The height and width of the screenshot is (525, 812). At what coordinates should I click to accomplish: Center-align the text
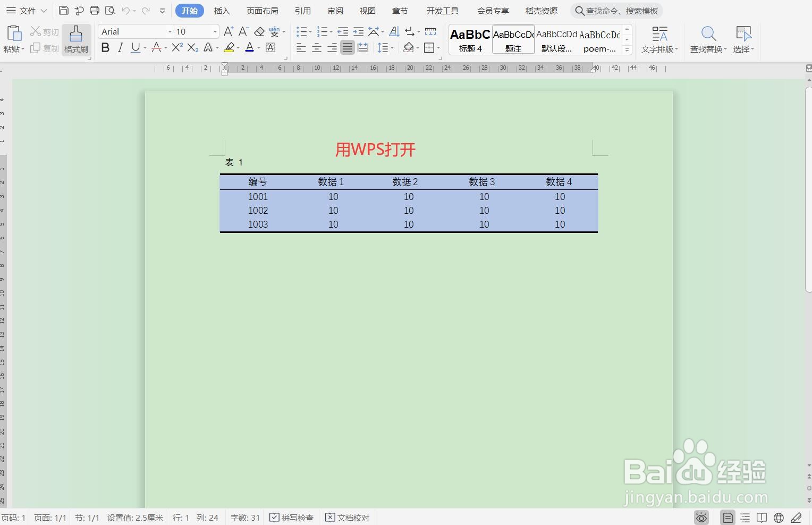tap(317, 48)
